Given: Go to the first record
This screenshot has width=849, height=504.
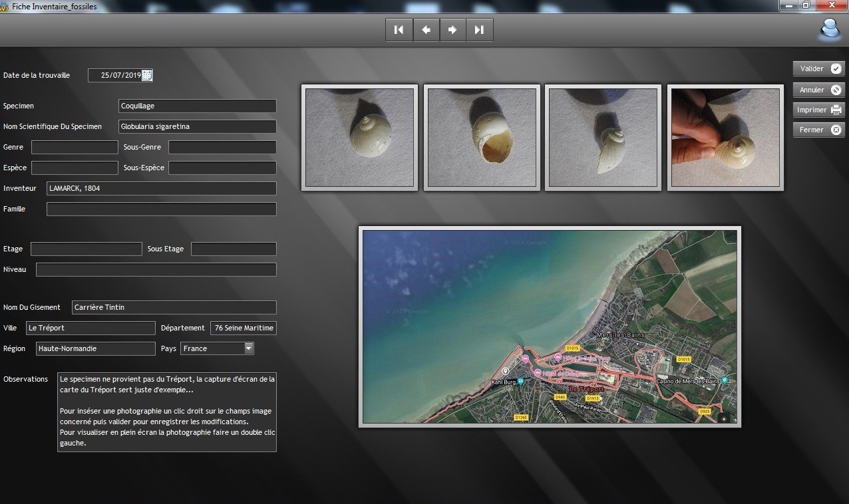Looking at the screenshot, I should click(x=399, y=30).
